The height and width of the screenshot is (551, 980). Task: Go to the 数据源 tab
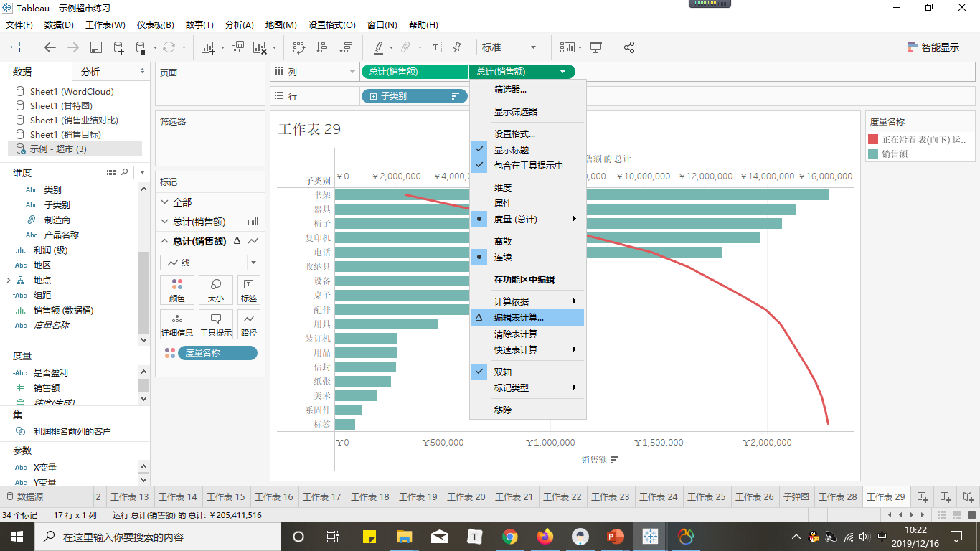[24, 496]
